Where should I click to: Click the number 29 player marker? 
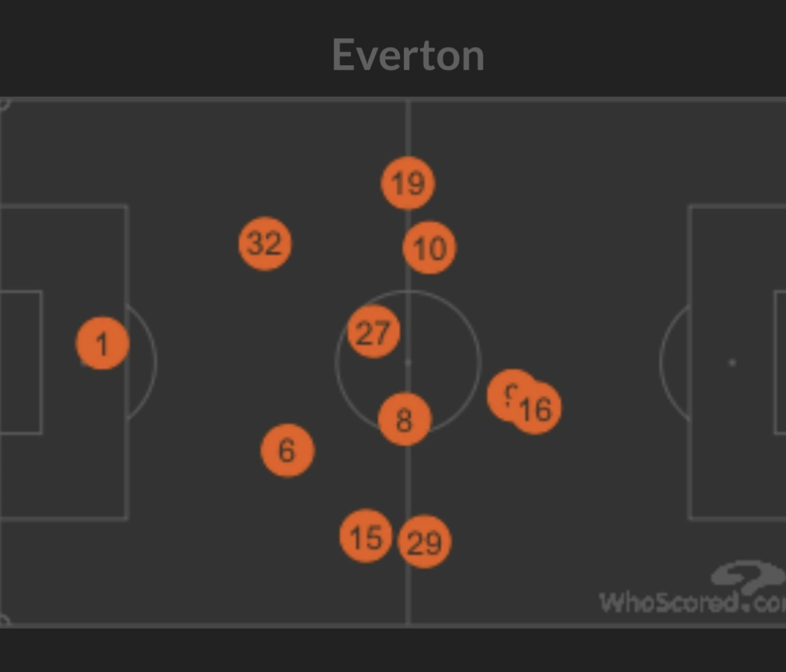pyautogui.click(x=425, y=542)
